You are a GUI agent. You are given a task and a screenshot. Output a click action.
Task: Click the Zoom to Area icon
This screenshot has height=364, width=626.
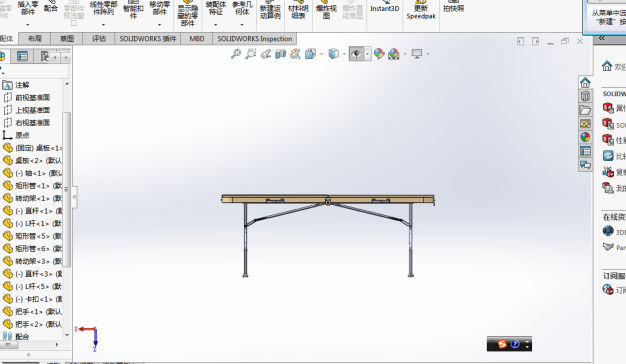point(250,53)
